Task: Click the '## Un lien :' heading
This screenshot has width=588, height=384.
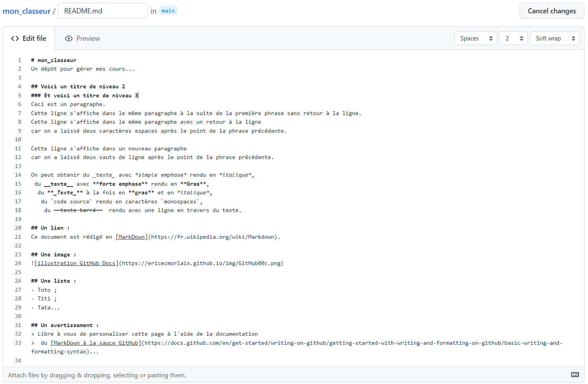Action: click(50, 228)
